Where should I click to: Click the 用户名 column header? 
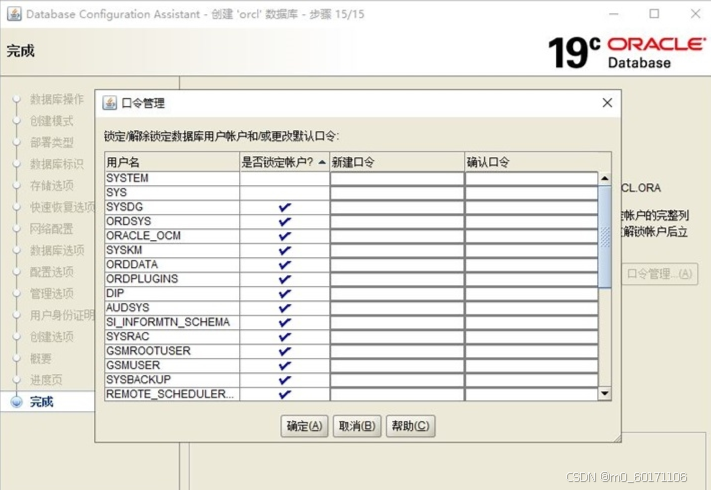point(172,162)
